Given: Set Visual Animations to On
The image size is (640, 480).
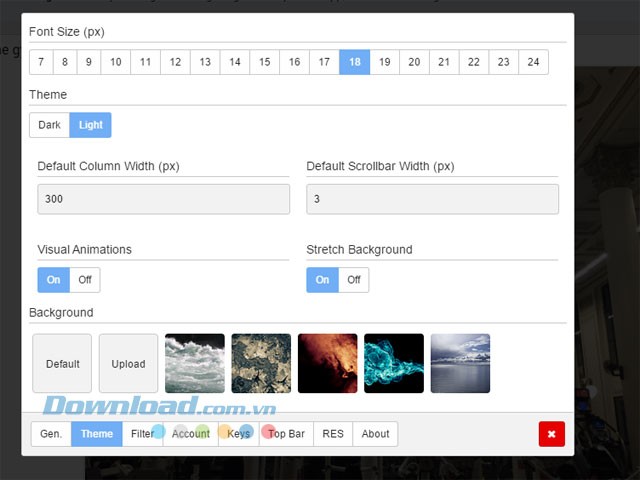Looking at the screenshot, I should [x=53, y=280].
